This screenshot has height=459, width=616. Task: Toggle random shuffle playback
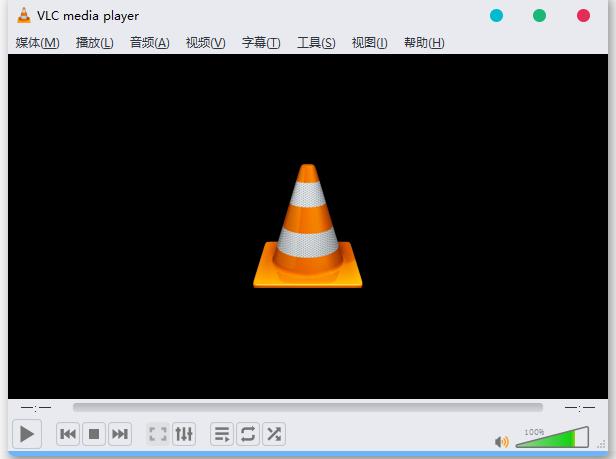tap(274, 434)
